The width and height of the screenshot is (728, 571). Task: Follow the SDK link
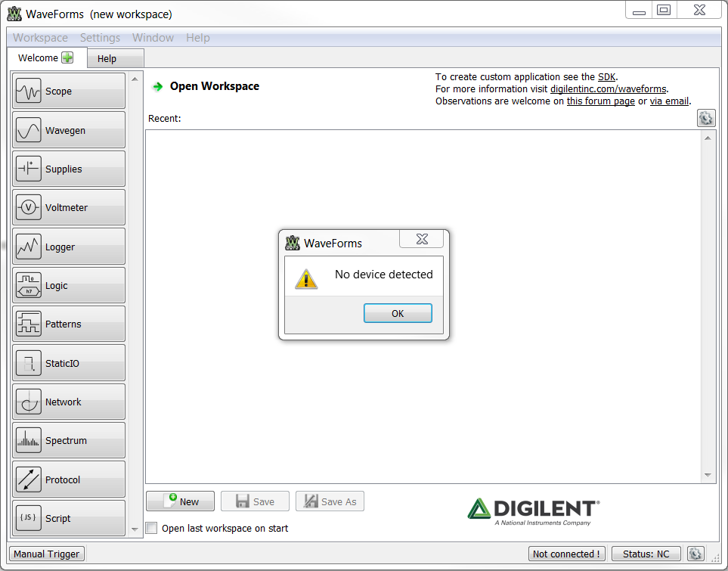pyautogui.click(x=607, y=76)
